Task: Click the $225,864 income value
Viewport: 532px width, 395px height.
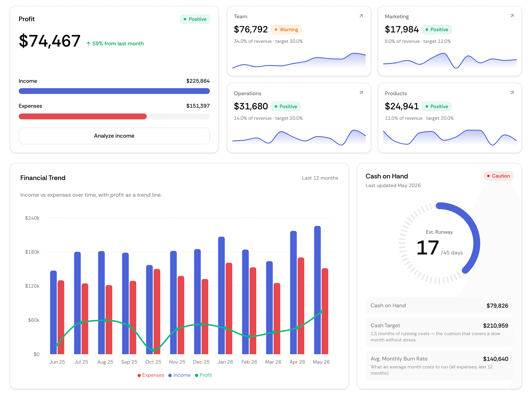Action: click(198, 81)
